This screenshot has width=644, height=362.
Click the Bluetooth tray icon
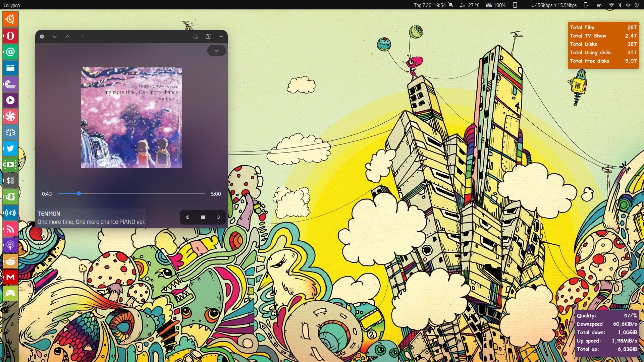click(x=620, y=5)
